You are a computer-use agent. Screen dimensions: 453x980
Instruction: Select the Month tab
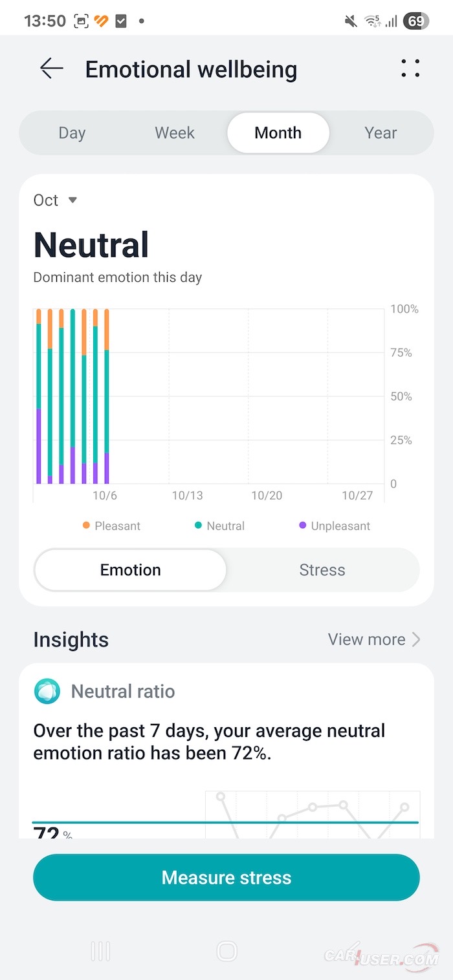click(x=278, y=133)
